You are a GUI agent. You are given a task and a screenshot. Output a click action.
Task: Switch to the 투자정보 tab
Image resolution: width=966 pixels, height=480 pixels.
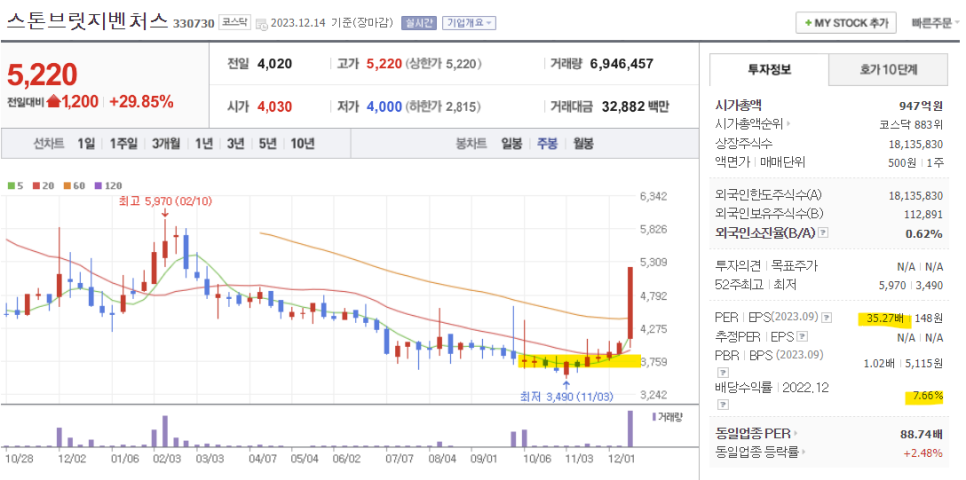coord(769,70)
